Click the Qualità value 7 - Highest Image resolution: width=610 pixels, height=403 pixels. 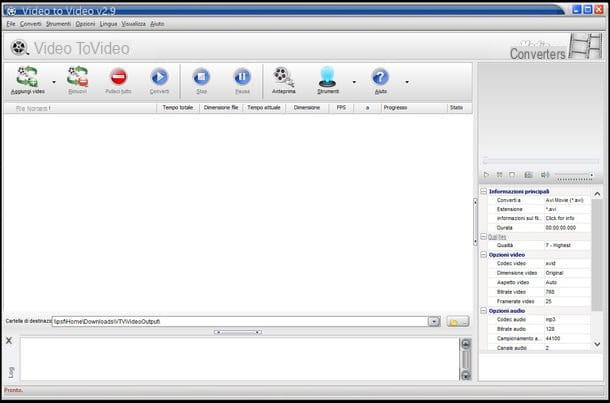[558, 245]
